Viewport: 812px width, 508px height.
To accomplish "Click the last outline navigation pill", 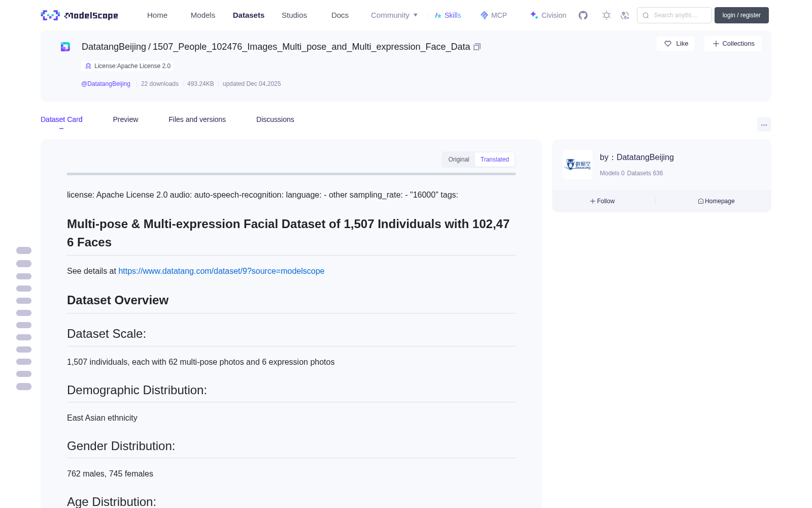I will 24,387.
